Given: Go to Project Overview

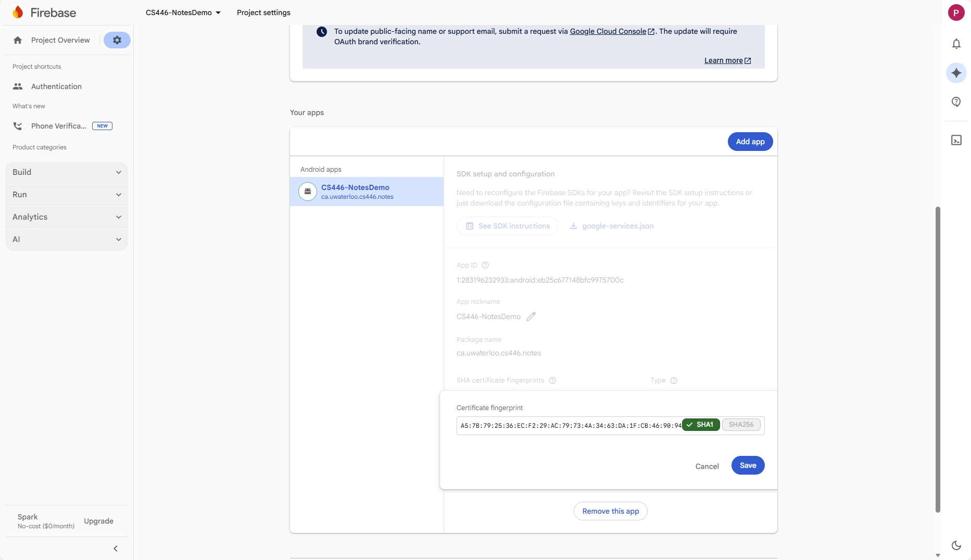Looking at the screenshot, I should (60, 40).
